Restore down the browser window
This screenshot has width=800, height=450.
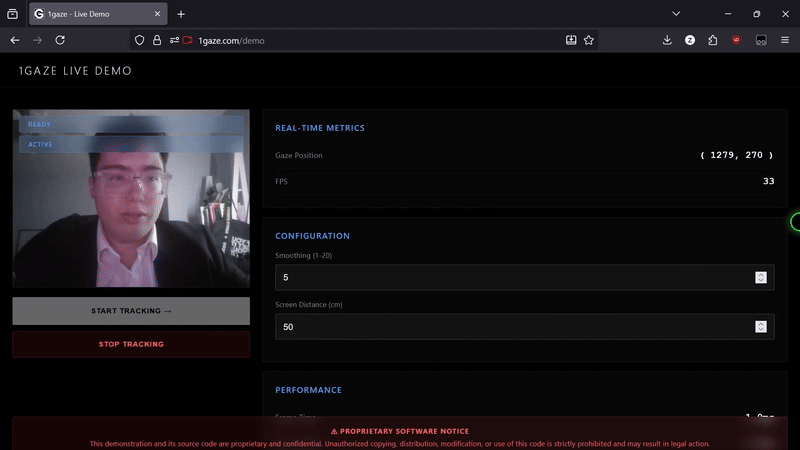757,14
